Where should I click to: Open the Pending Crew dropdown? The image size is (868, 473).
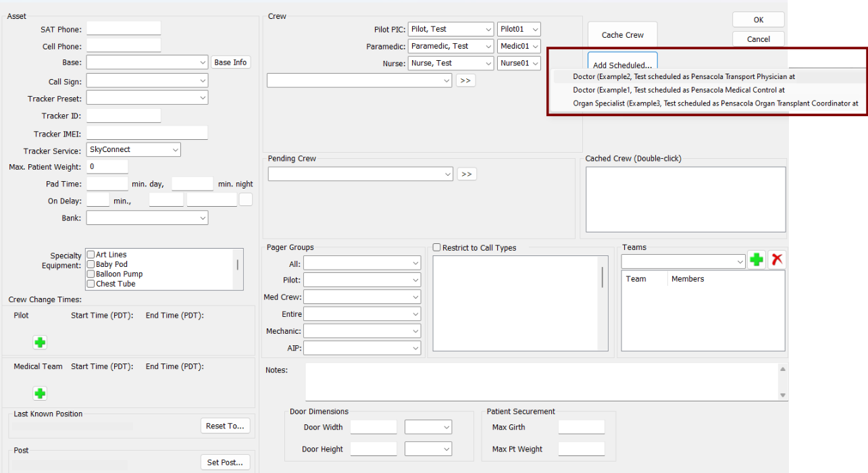click(x=360, y=174)
